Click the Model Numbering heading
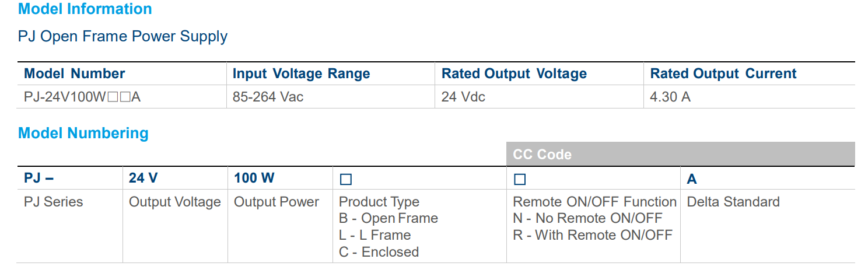Image resolution: width=868 pixels, height=273 pixels. coord(83,133)
